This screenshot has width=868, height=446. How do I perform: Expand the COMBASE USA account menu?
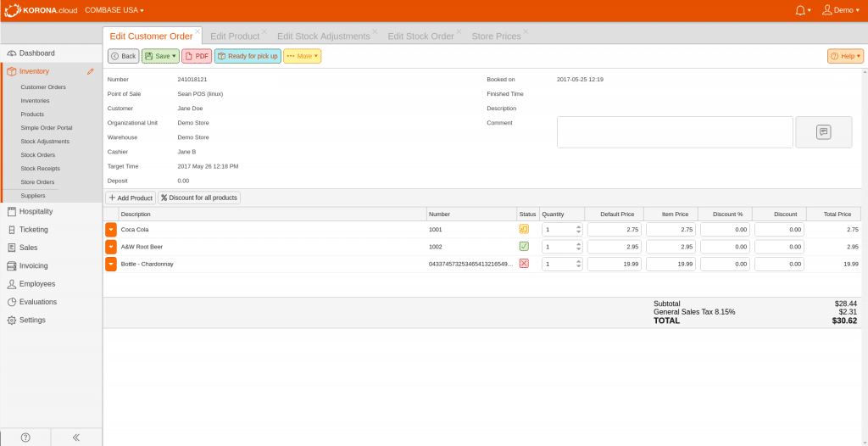pyautogui.click(x=114, y=10)
